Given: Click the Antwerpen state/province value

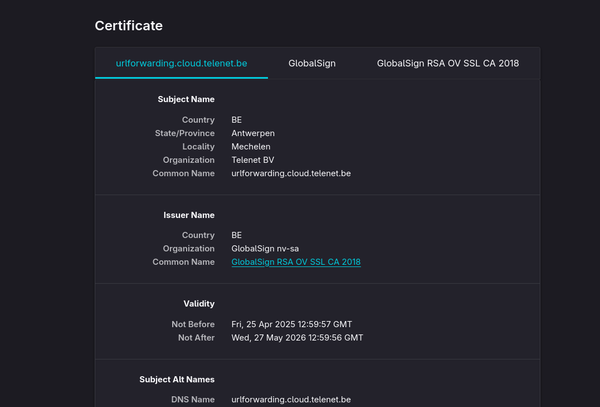Looking at the screenshot, I should click(x=253, y=133).
